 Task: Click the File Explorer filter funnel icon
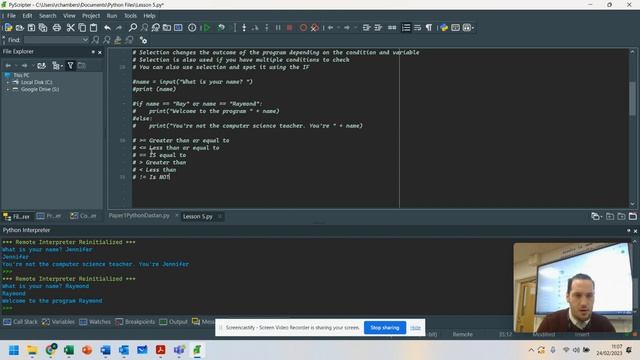[70, 65]
